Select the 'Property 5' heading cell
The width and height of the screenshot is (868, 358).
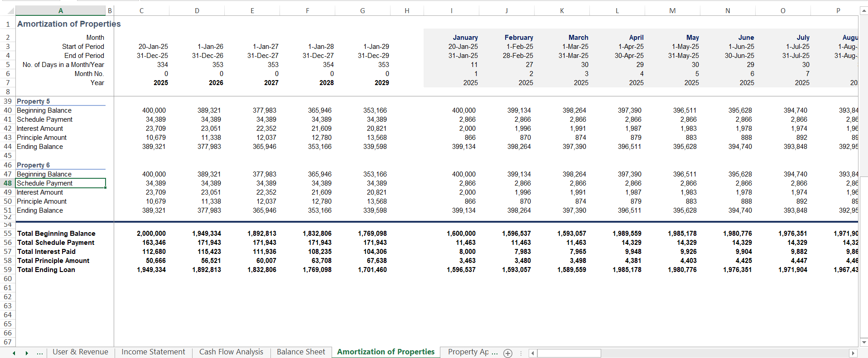pos(61,101)
